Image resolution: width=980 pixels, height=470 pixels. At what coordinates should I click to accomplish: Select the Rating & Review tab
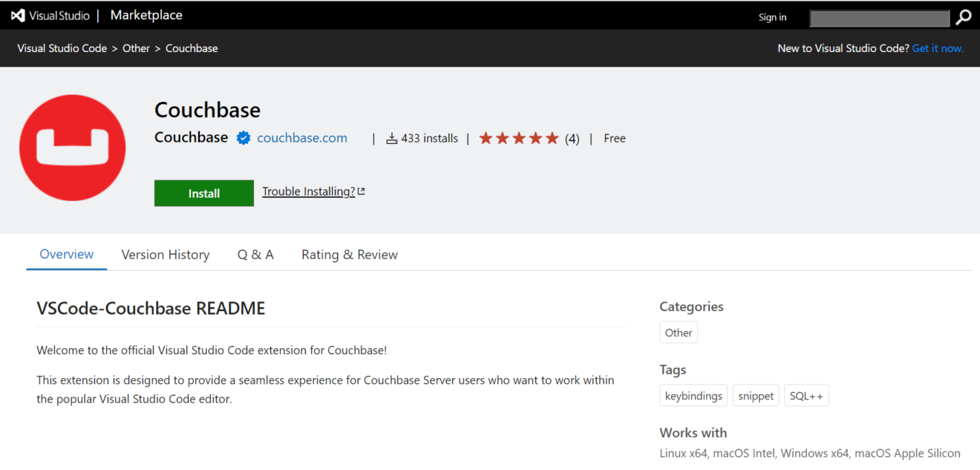[x=349, y=254]
